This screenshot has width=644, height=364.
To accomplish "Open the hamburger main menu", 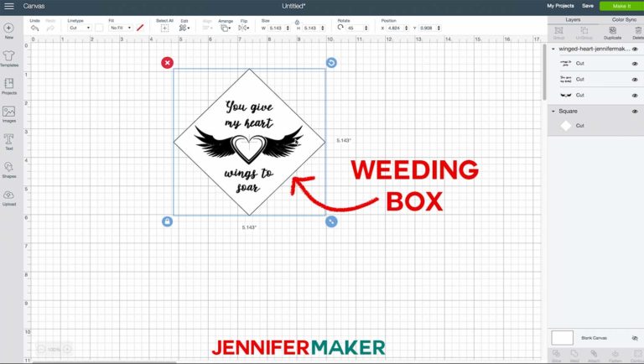I will [x=8, y=6].
